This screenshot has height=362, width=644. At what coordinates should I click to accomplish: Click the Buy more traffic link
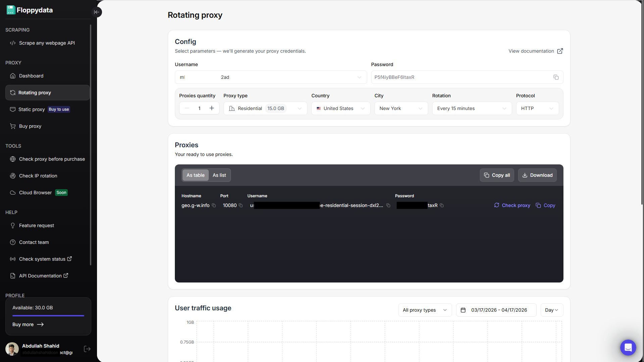(28, 324)
